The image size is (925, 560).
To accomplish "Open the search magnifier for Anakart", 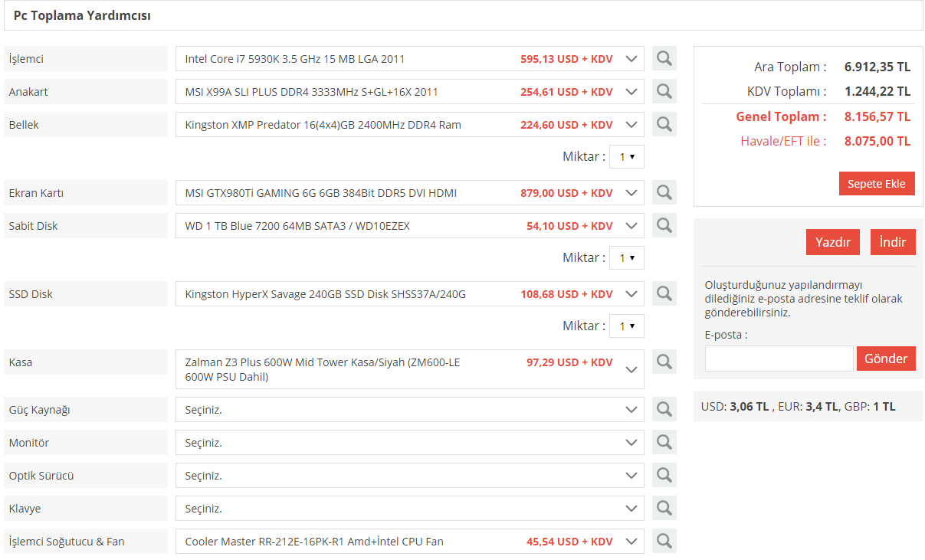I will [x=664, y=91].
